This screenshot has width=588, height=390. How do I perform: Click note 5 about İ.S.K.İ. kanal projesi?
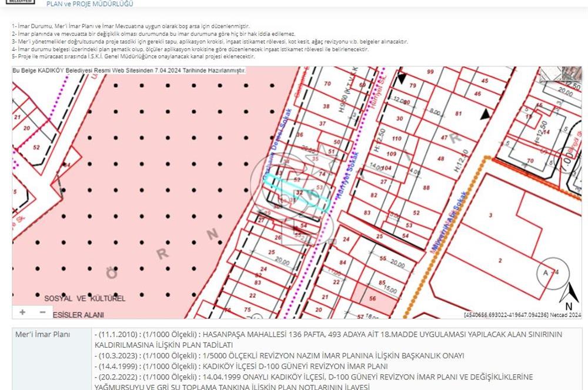[133, 56]
